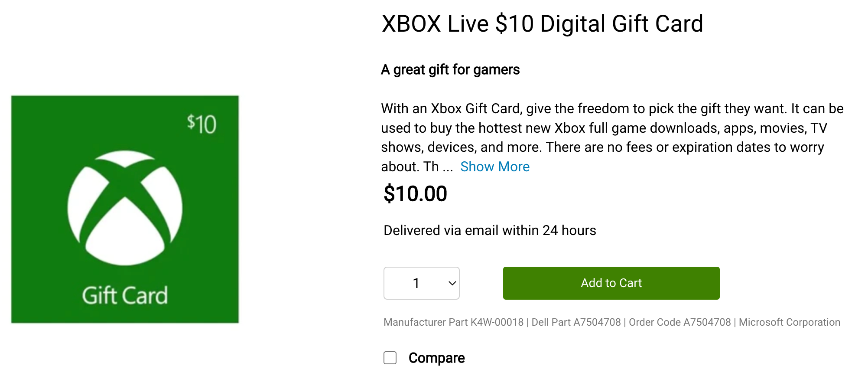Click the Microsoft Corporation text

789,322
